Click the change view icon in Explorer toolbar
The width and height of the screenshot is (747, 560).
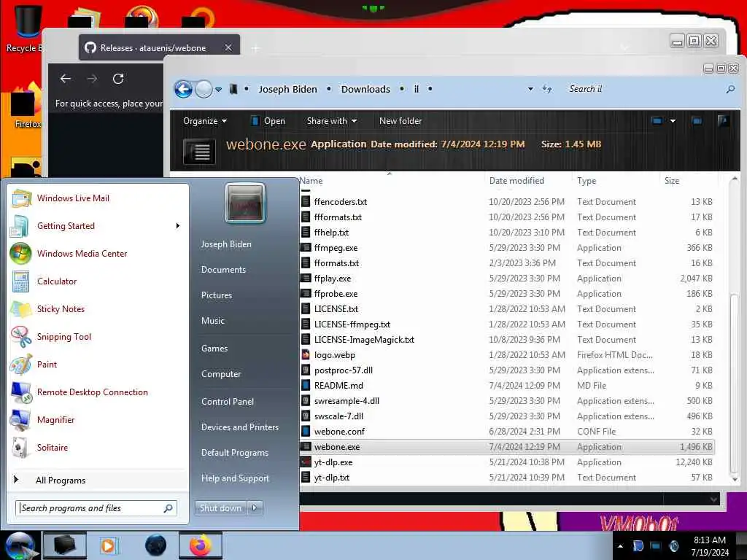tap(657, 121)
